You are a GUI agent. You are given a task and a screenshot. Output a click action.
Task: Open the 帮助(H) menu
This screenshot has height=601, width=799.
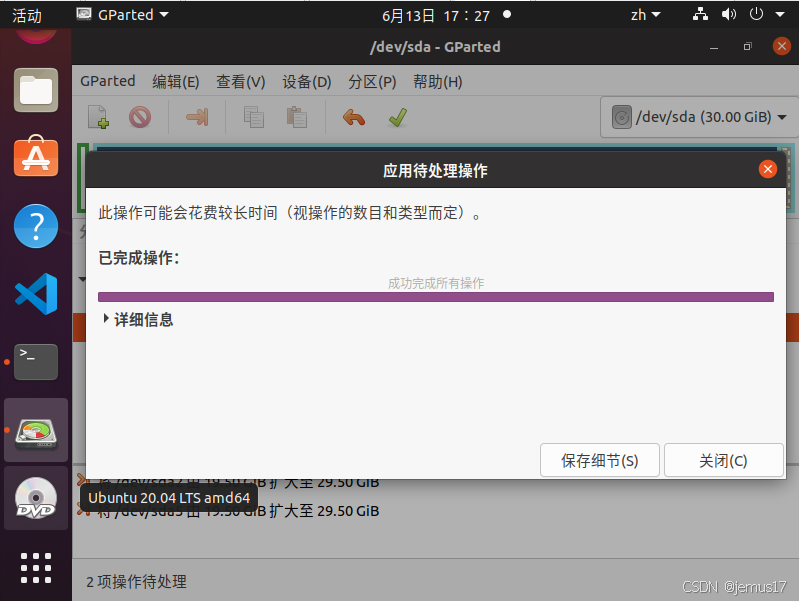point(437,82)
